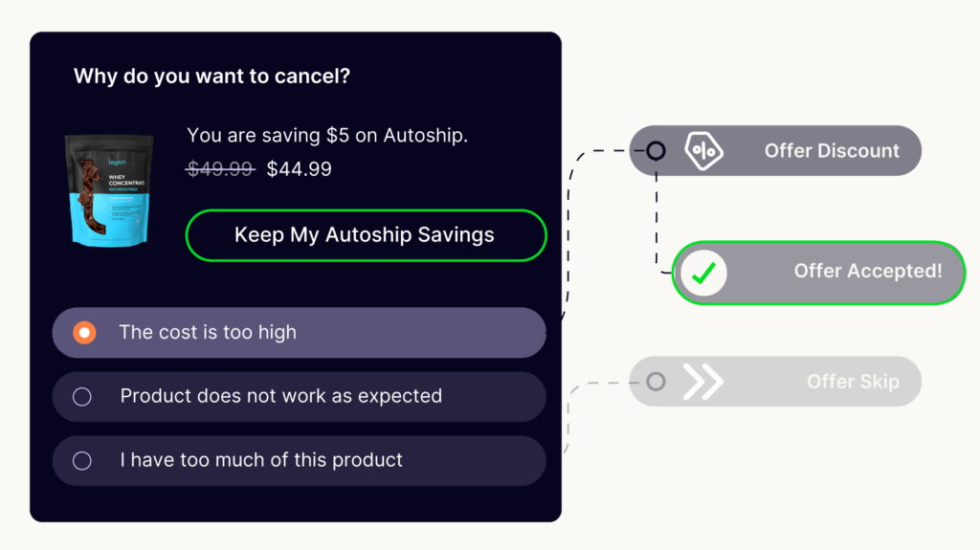Click the Offer Discount pill
980x550 pixels.
[775, 150]
